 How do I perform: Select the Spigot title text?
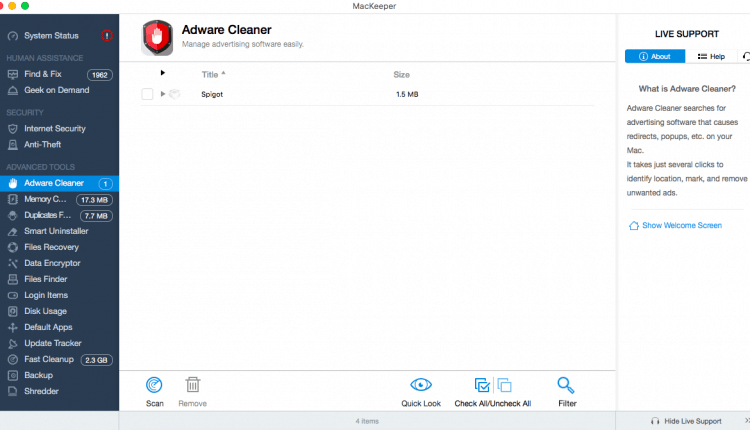[x=212, y=94]
